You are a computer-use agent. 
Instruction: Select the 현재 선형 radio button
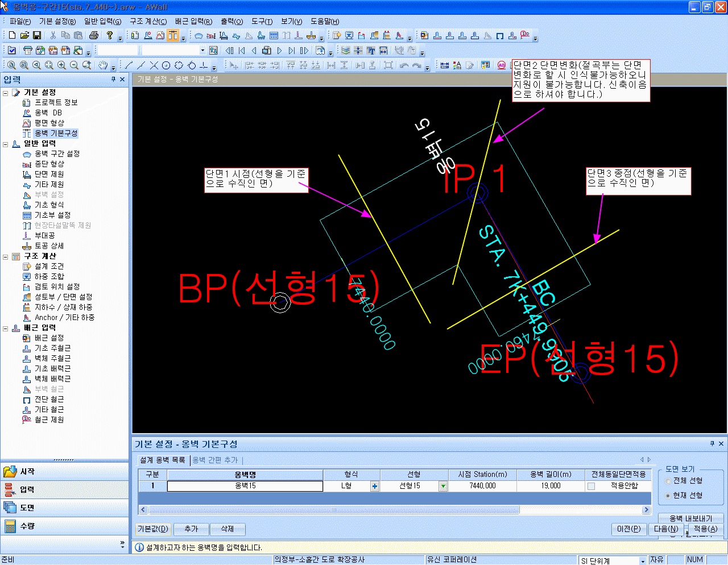(x=668, y=496)
